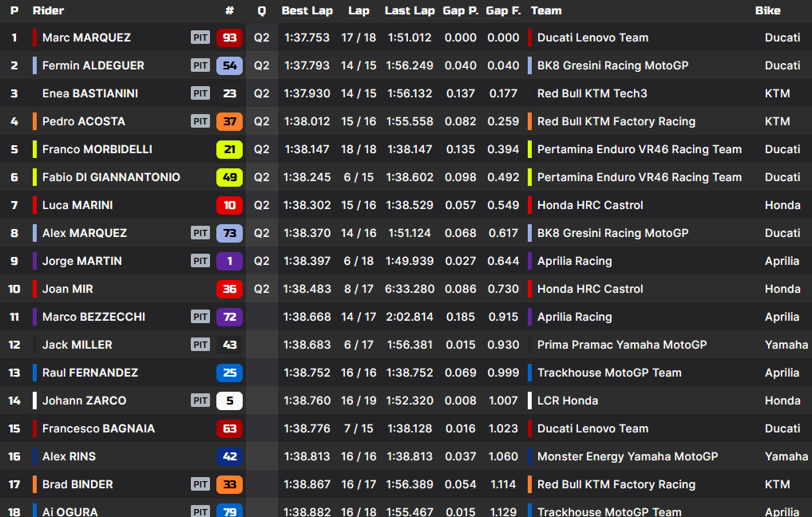Click the P column header
Image resolution: width=812 pixels, height=517 pixels.
coord(14,11)
